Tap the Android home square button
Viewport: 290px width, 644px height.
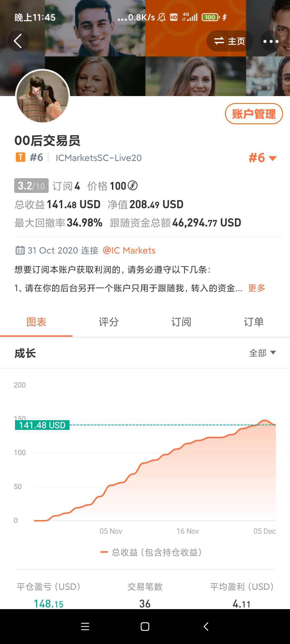pos(145,627)
